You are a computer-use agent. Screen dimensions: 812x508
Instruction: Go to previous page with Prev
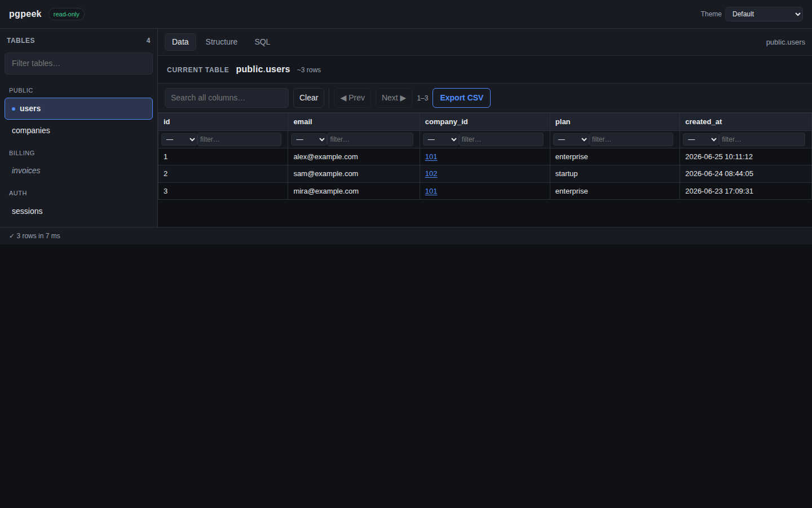(x=352, y=98)
